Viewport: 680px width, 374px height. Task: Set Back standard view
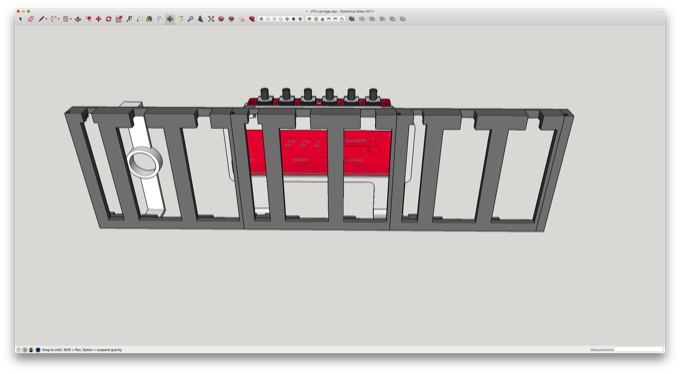click(335, 19)
